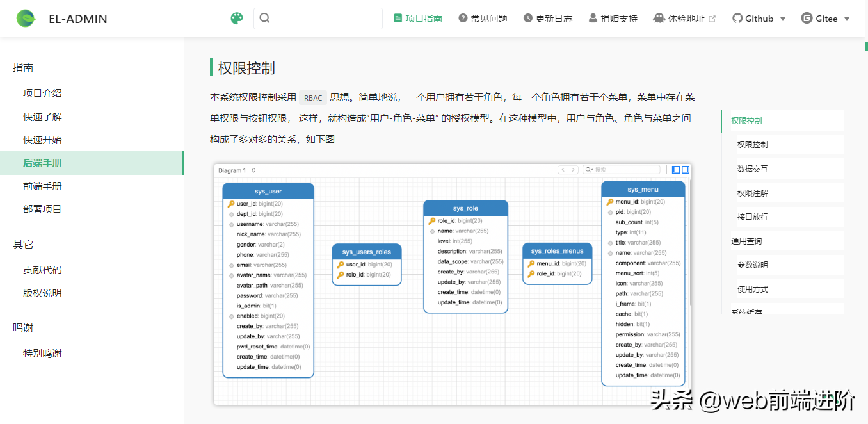The height and width of the screenshot is (424, 868).
Task: Click the Github octocat icon
Action: click(737, 19)
